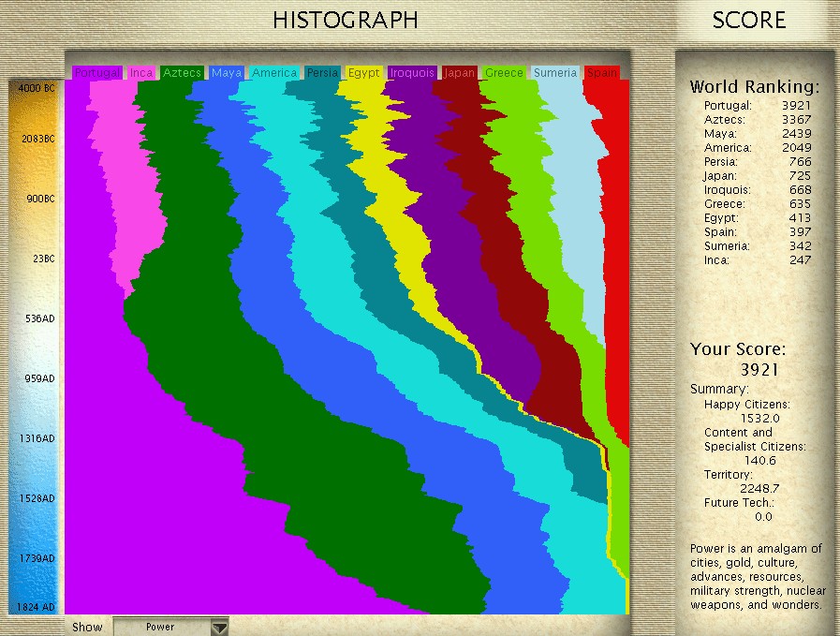Toggle the Maya histogram band
The height and width of the screenshot is (636, 840).
(226, 72)
